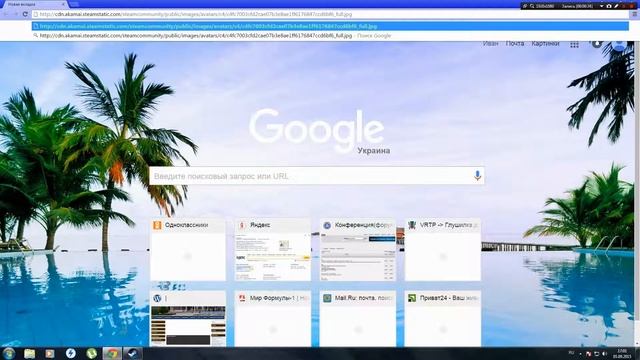The image size is (640, 360).
Task: Open File Explorer from the taskbar
Action: coord(29,353)
